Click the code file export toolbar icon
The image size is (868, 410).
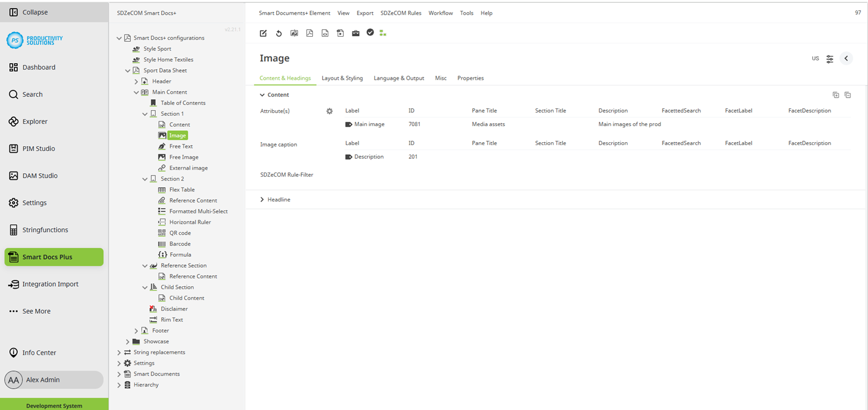coord(325,33)
